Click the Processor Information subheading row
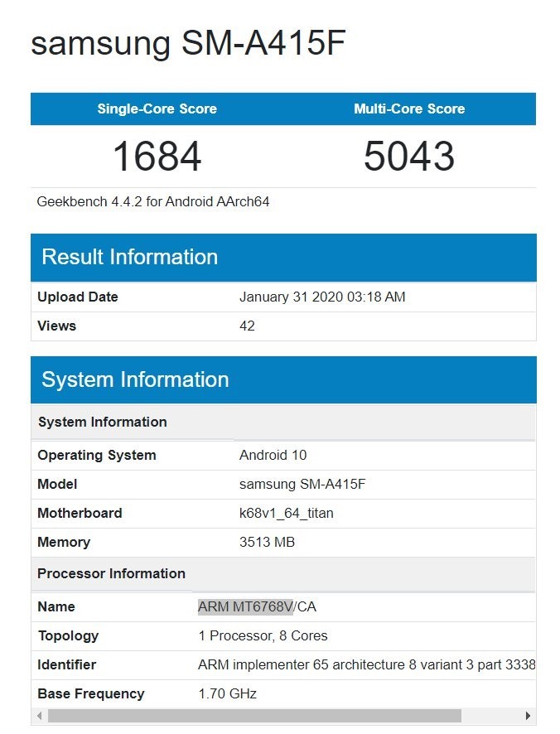 click(x=111, y=573)
